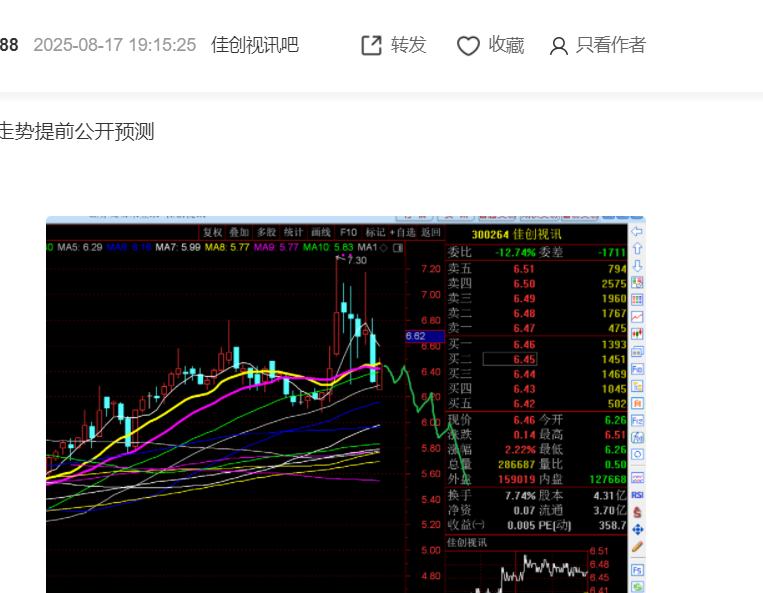Click the 300264 佳创视讯 stock title
763x593 pixels.
(516, 234)
